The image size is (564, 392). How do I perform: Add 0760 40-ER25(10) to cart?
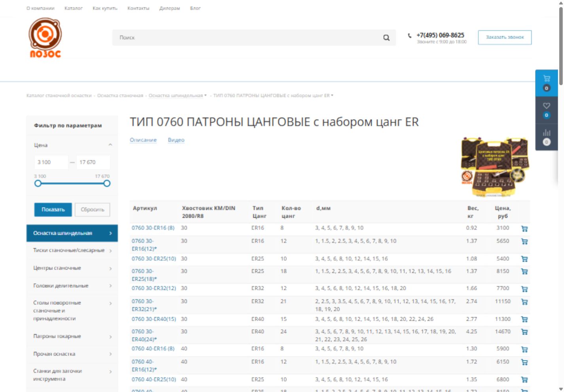click(x=524, y=379)
